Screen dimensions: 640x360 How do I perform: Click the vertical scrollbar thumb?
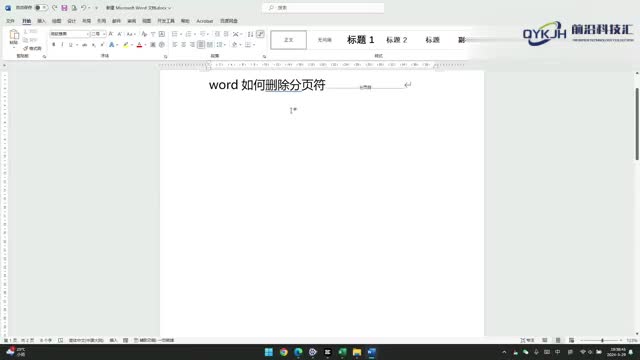pyautogui.click(x=637, y=124)
